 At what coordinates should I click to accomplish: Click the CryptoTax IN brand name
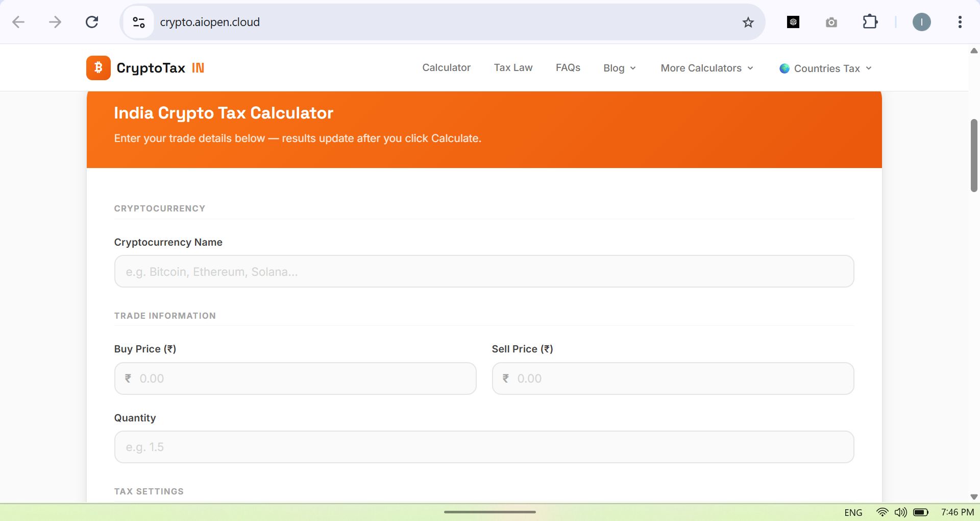tap(160, 68)
